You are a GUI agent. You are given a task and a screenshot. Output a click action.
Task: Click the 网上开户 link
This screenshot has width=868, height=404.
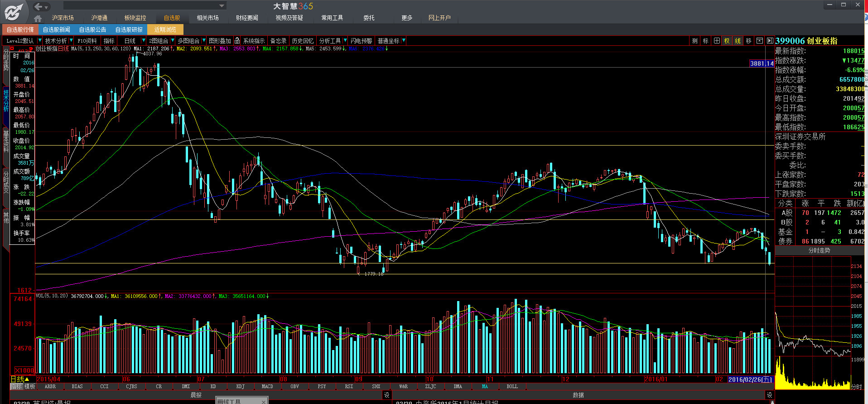point(439,18)
